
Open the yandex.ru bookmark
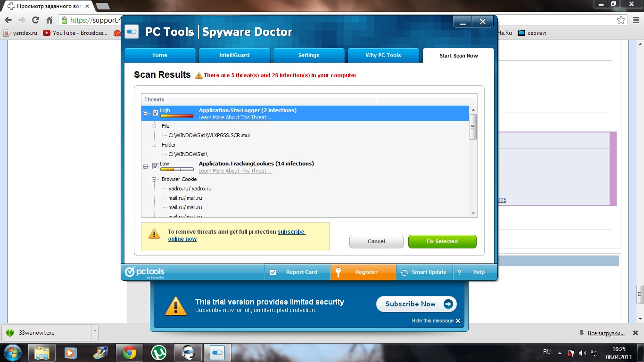coord(20,33)
